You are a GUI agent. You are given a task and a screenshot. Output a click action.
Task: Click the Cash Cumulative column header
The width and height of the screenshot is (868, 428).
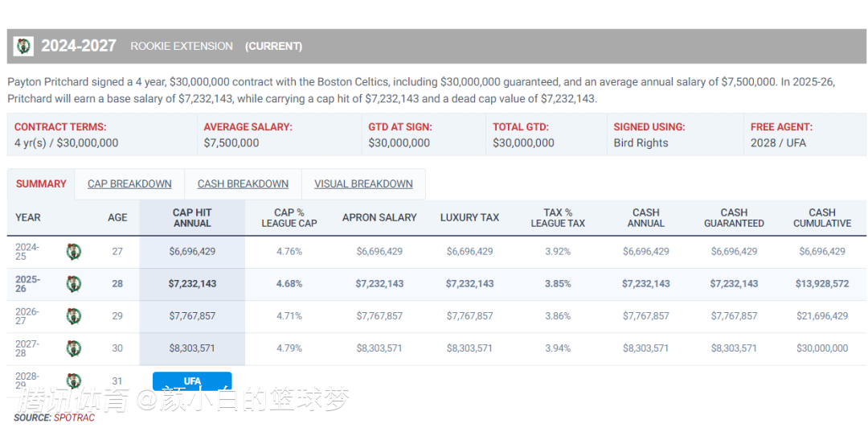tap(822, 218)
